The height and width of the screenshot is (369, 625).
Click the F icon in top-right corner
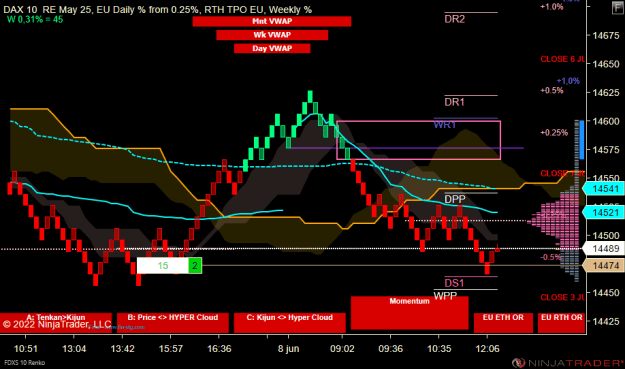point(618,8)
